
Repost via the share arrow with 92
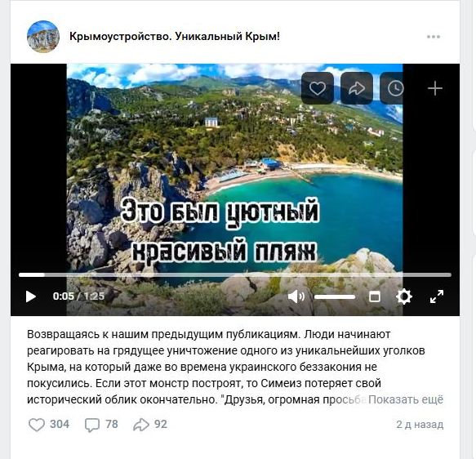150,425
